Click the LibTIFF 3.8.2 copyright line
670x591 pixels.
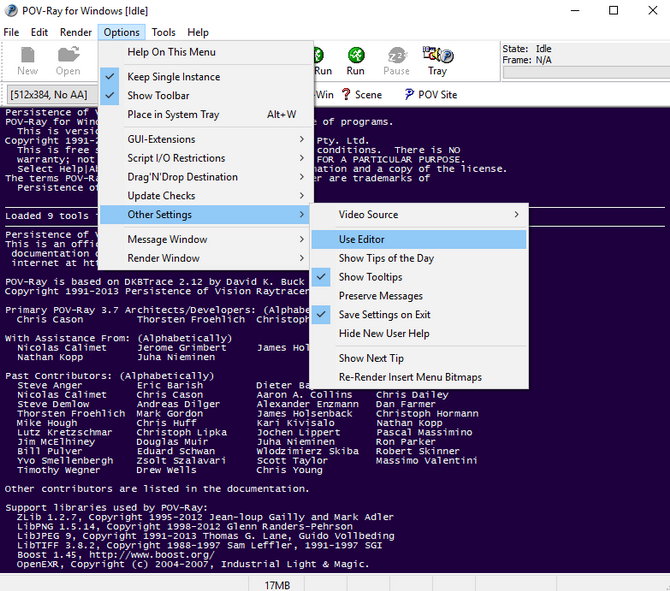tap(200, 545)
